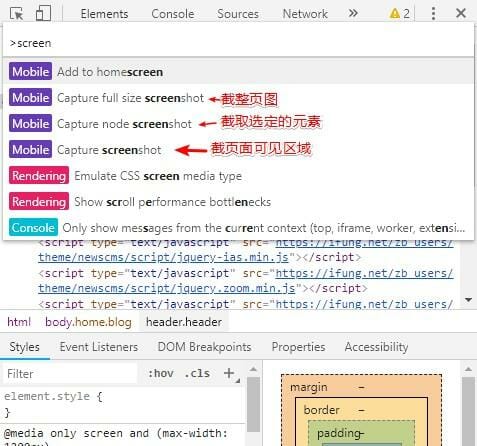Add a new style rule plus icon

click(229, 373)
